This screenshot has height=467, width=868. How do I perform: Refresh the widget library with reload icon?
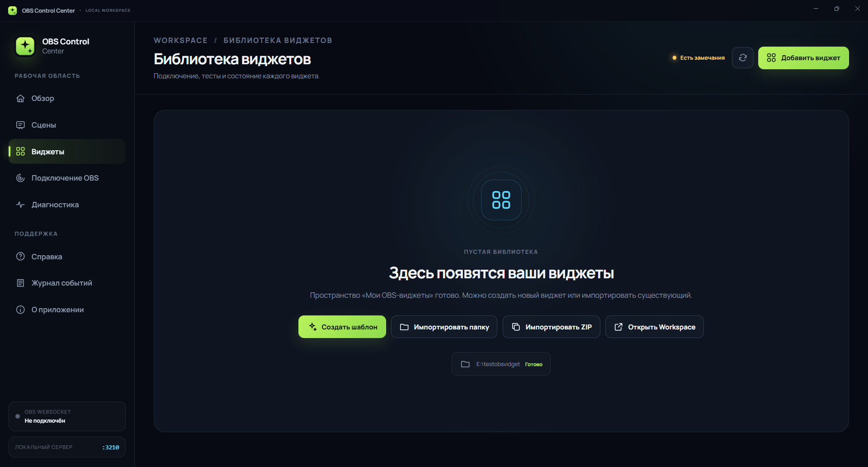[x=743, y=57]
